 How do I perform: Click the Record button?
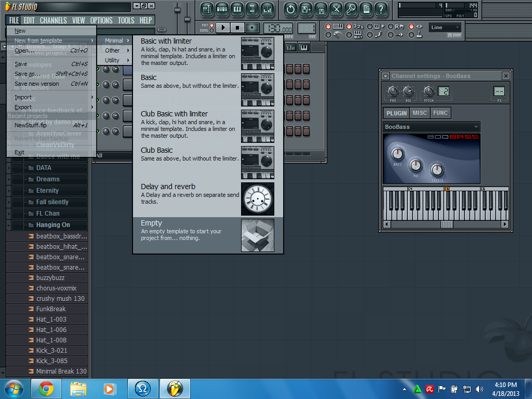252,28
